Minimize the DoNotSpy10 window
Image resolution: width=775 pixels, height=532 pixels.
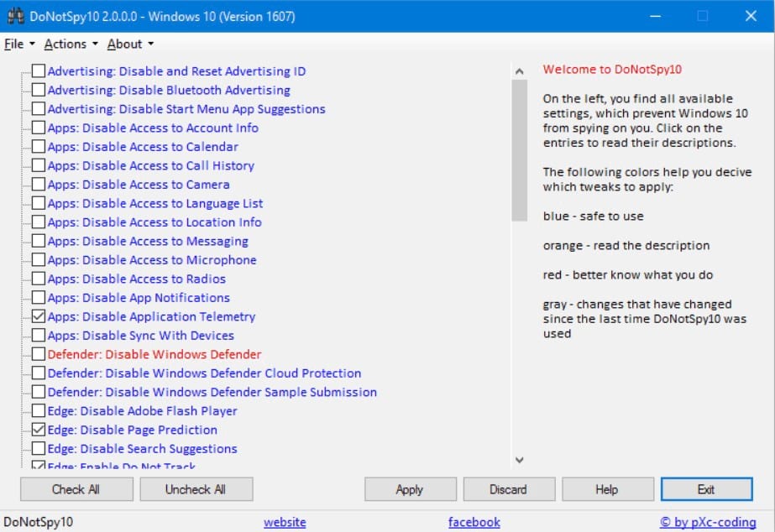click(x=656, y=16)
